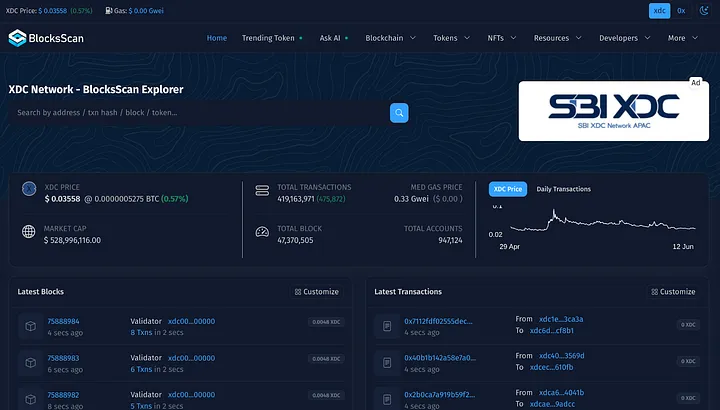
Task: Open block 75888982
Action: 63,395
